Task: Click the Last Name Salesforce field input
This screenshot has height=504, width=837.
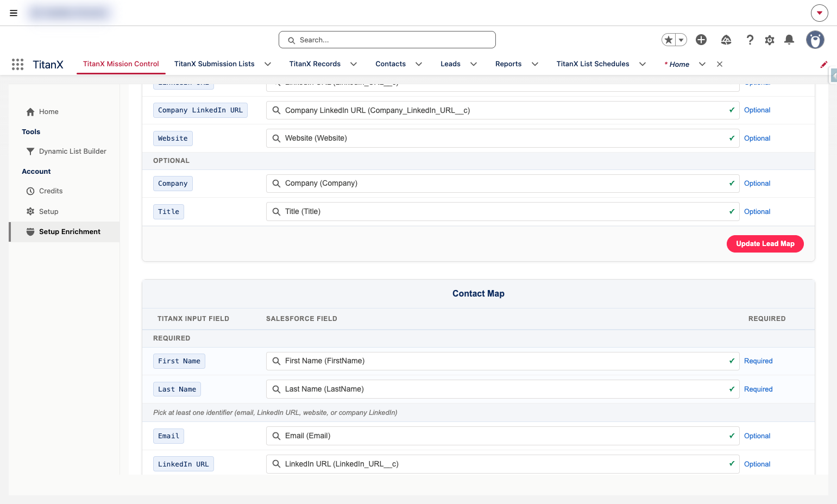Action: pyautogui.click(x=503, y=389)
